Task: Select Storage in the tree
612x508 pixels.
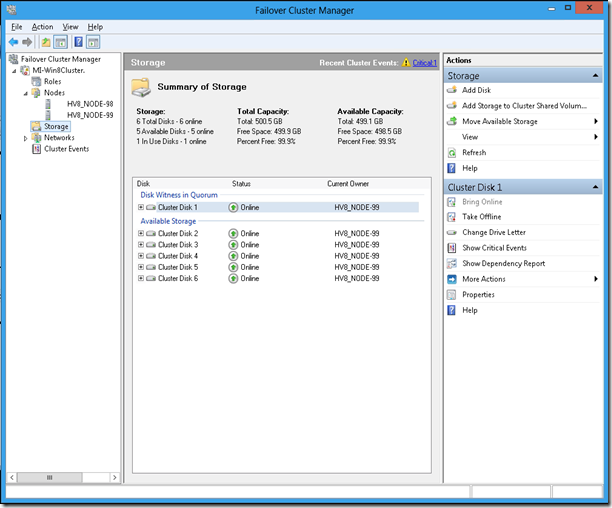Action: pyautogui.click(x=56, y=126)
